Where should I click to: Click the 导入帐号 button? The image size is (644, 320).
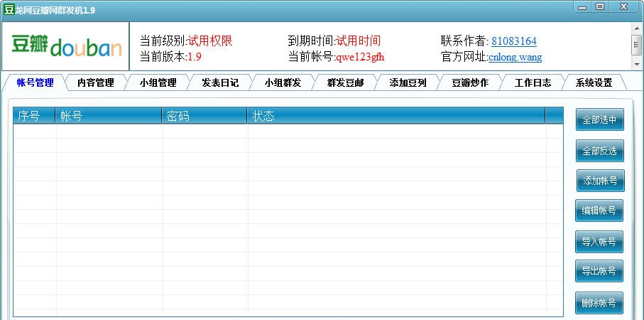599,242
